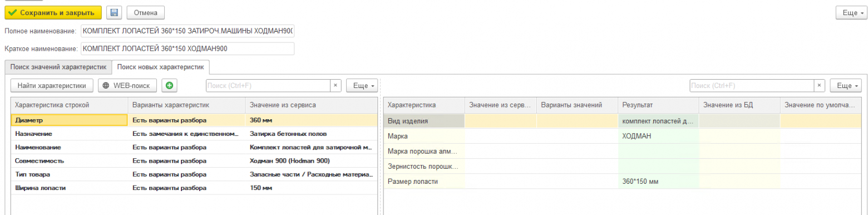This screenshot has height=215, width=868.
Task: Click 'Варианты характеристик' column header
Action: coord(186,105)
